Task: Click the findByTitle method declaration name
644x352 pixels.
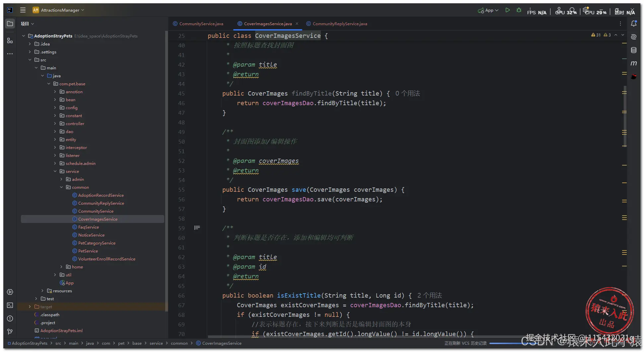Action: [x=312, y=93]
